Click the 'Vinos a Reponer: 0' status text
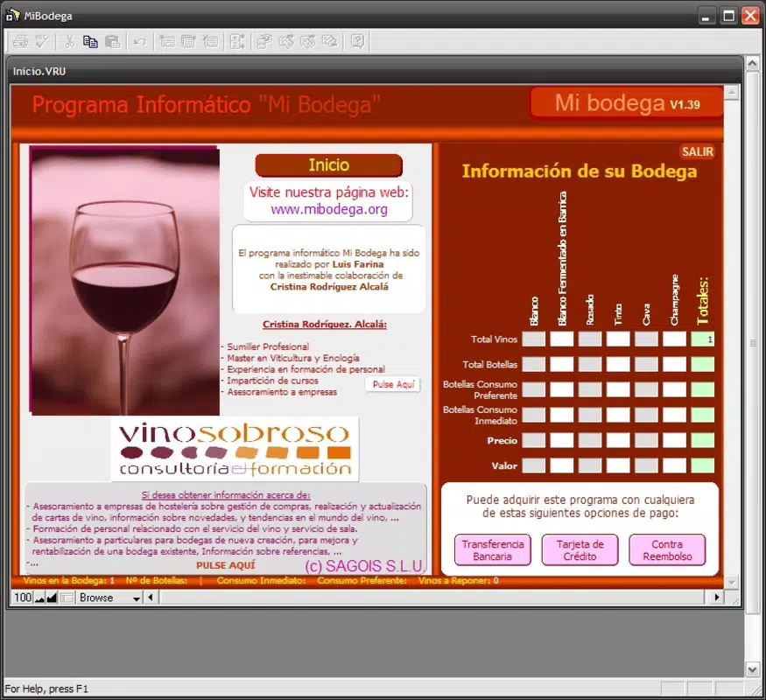 458,581
